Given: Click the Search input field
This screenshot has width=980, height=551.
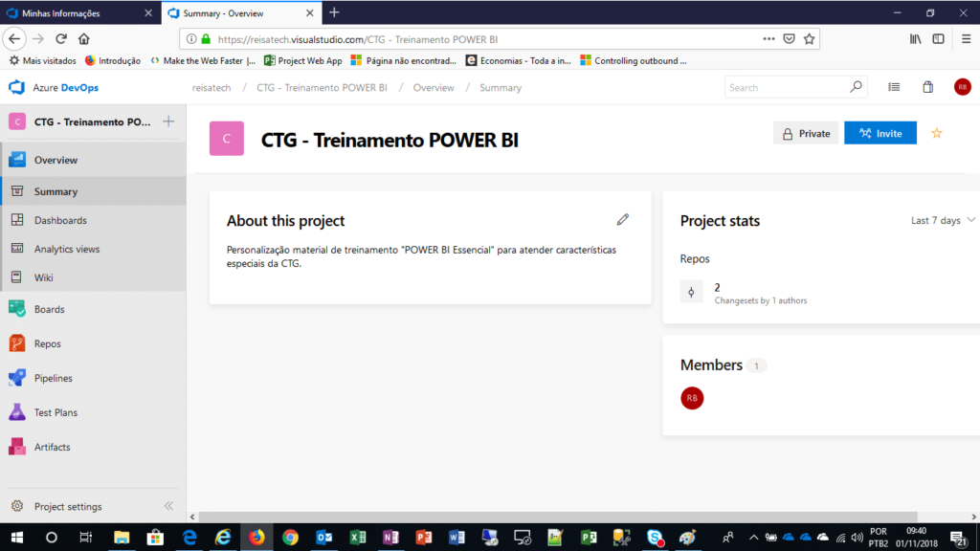Looking at the screenshot, I should coord(787,87).
